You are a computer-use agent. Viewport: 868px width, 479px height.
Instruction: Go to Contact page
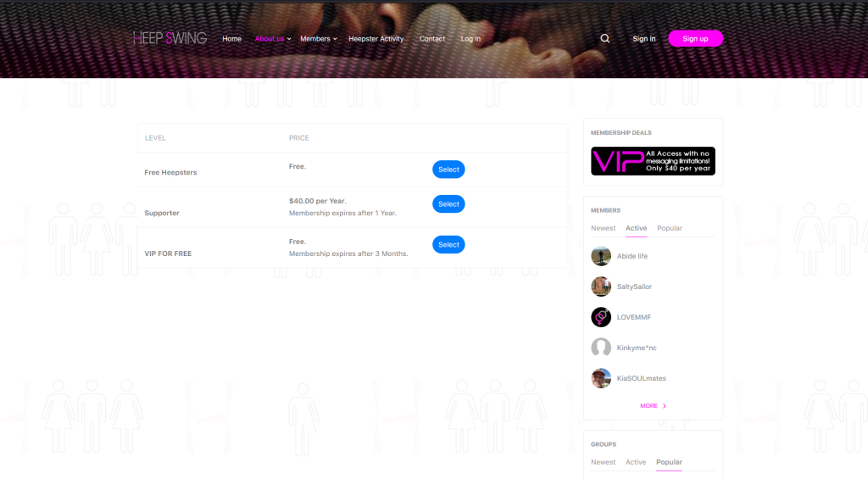click(x=431, y=39)
